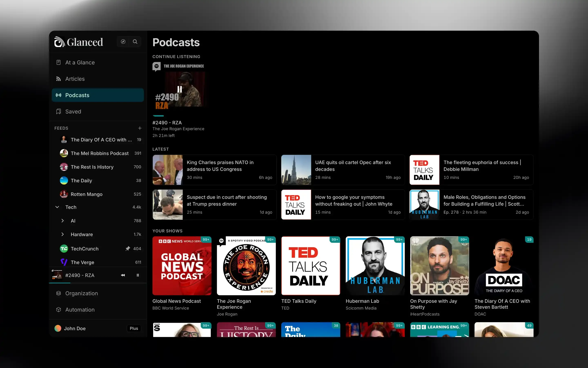This screenshot has height=368, width=588.
Task: Open King Charles praises NATO episode
Action: [x=215, y=170]
